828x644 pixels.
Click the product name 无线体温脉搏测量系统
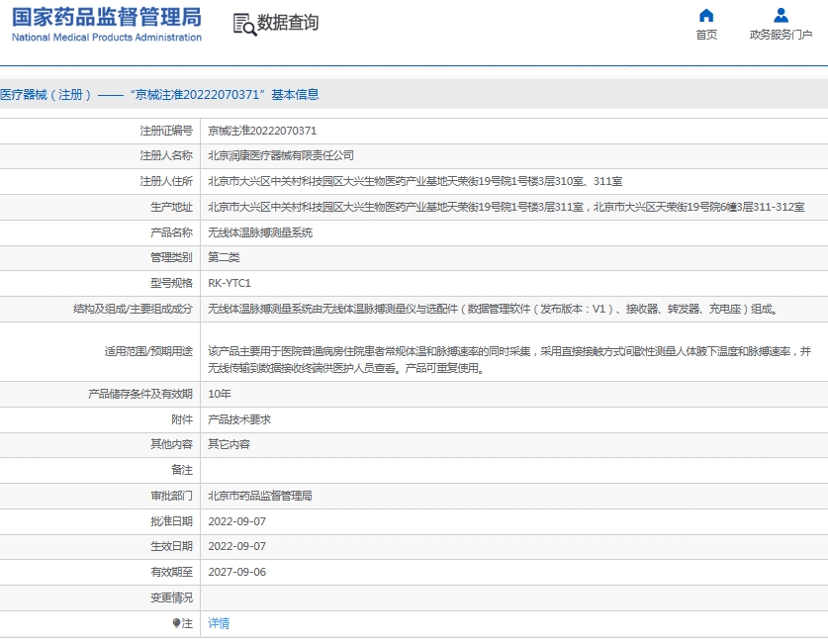260,232
